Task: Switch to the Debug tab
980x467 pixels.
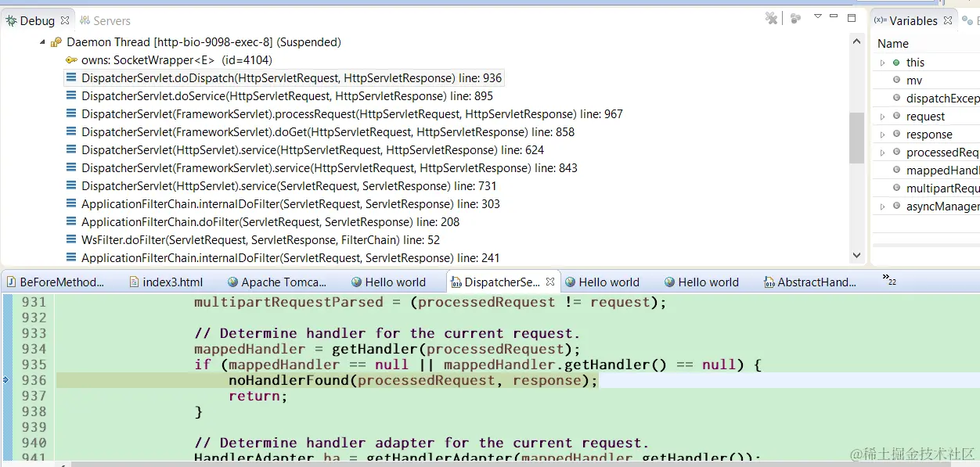Action: pos(37,21)
